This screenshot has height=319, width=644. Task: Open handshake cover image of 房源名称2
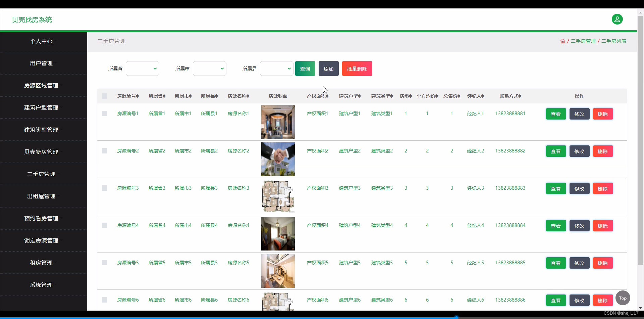tap(278, 159)
